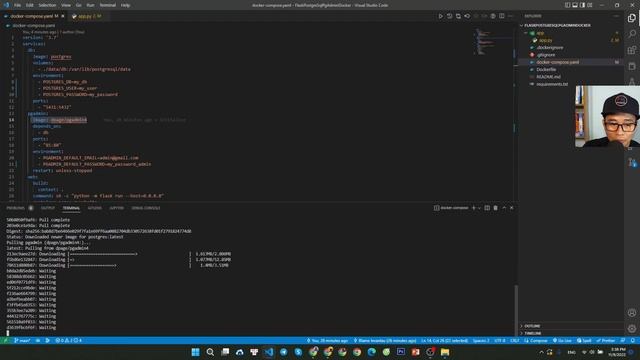Open the UTF-8 encoding selector
Viewport: 640px width, 360px height.
(500, 340)
